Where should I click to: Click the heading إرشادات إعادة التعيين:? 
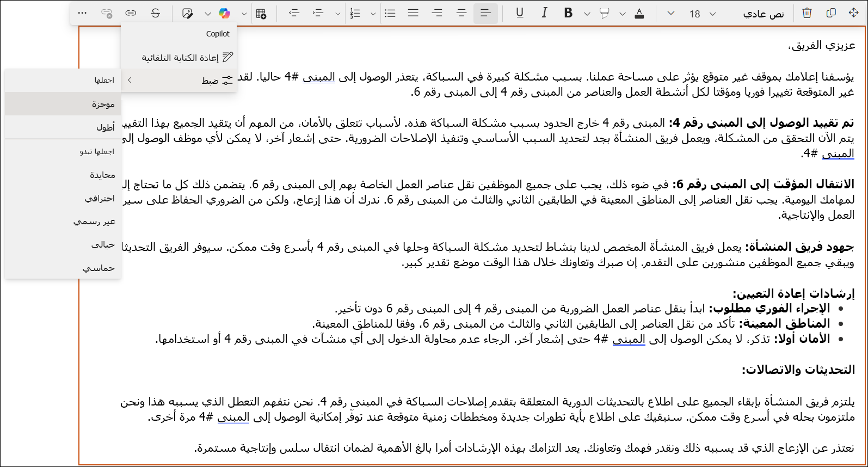click(x=793, y=294)
